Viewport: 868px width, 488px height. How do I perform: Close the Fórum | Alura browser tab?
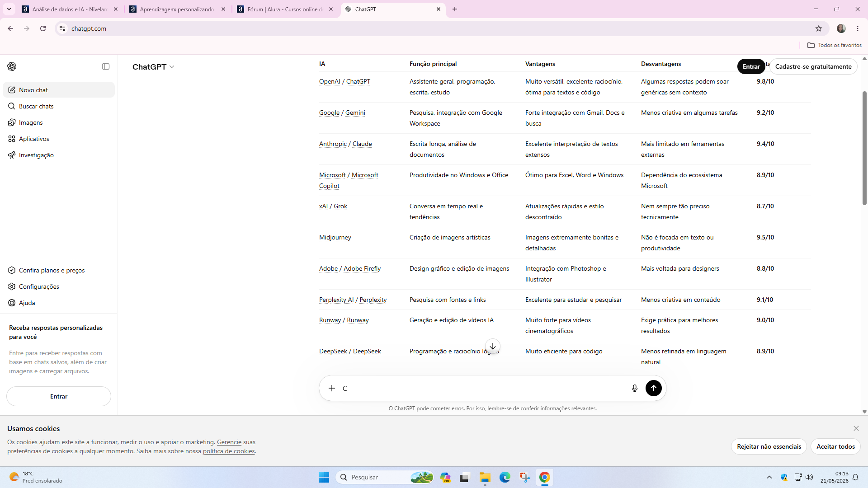331,9
